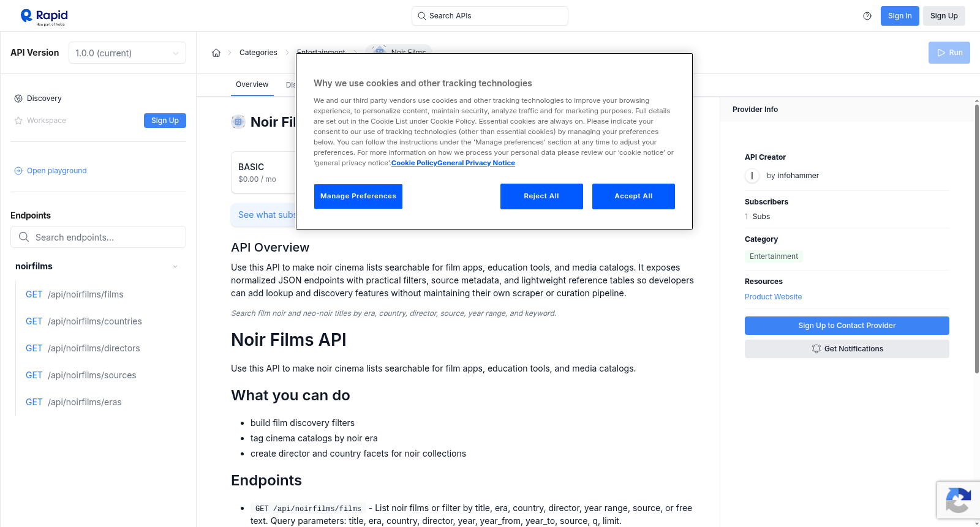Open the API Version 1.0.0 dropdown

[127, 53]
